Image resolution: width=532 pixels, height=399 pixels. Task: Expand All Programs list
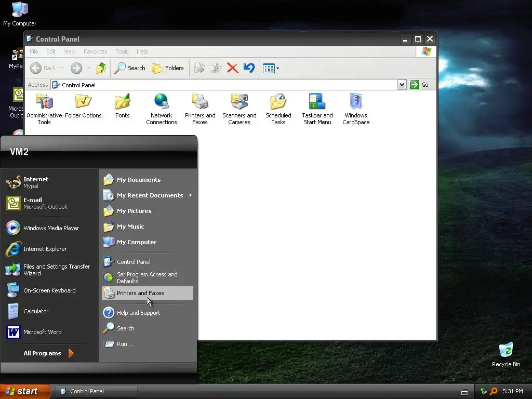[x=48, y=353]
